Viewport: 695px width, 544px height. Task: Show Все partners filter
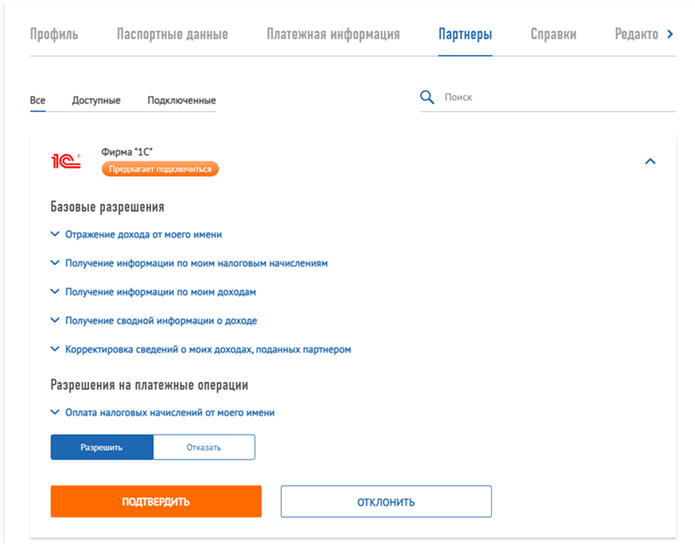coord(38,101)
